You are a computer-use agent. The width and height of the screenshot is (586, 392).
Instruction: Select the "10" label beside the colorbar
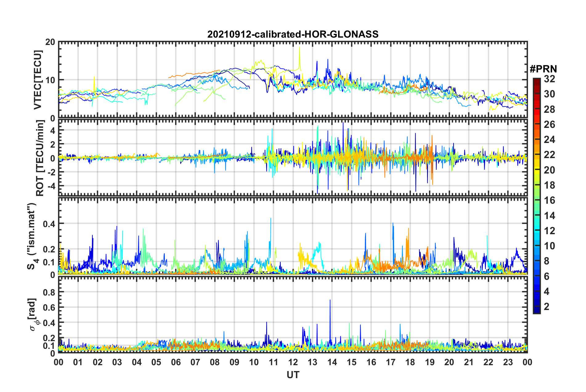(549, 246)
